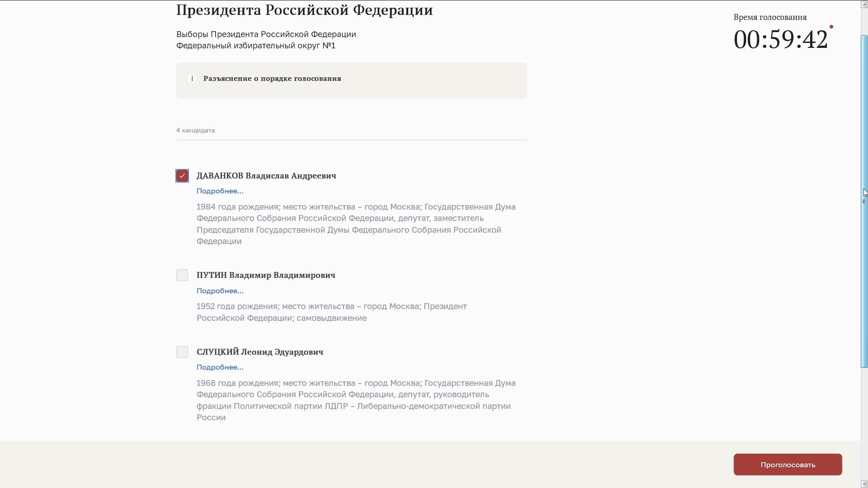Click the red dot indicator beside timer
The image size is (868, 488).
[x=831, y=27]
